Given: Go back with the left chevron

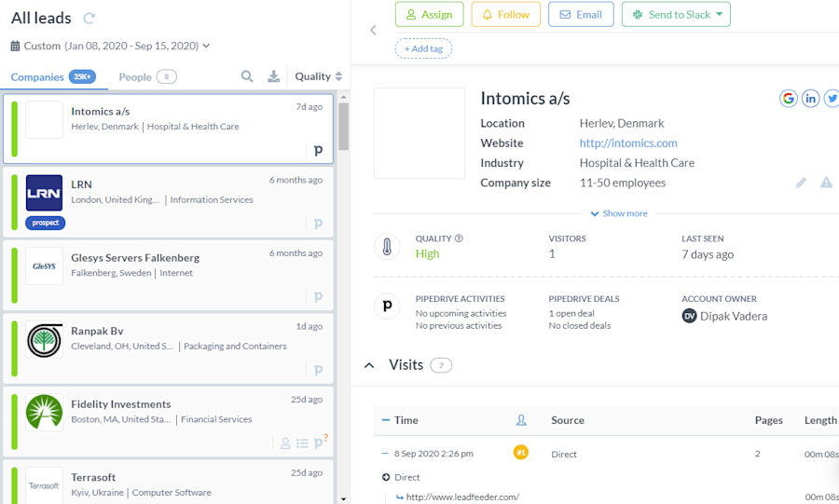Looking at the screenshot, I should click(x=374, y=31).
